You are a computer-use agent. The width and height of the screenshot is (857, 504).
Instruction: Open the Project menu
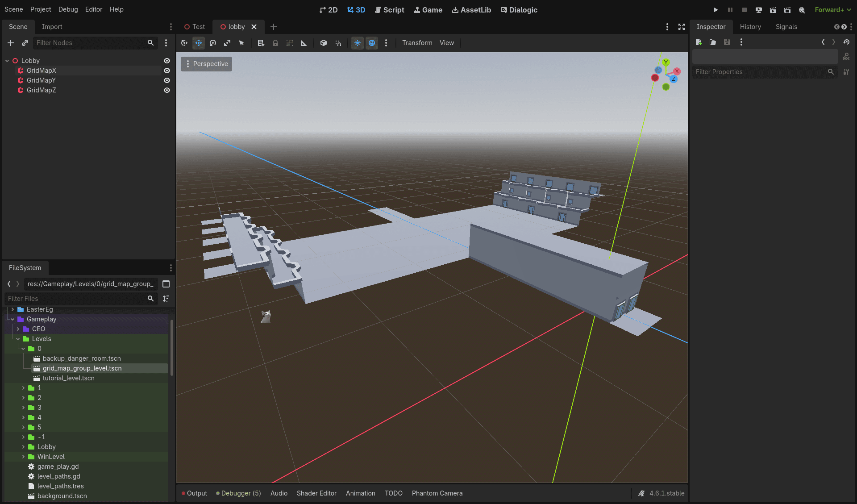click(41, 9)
